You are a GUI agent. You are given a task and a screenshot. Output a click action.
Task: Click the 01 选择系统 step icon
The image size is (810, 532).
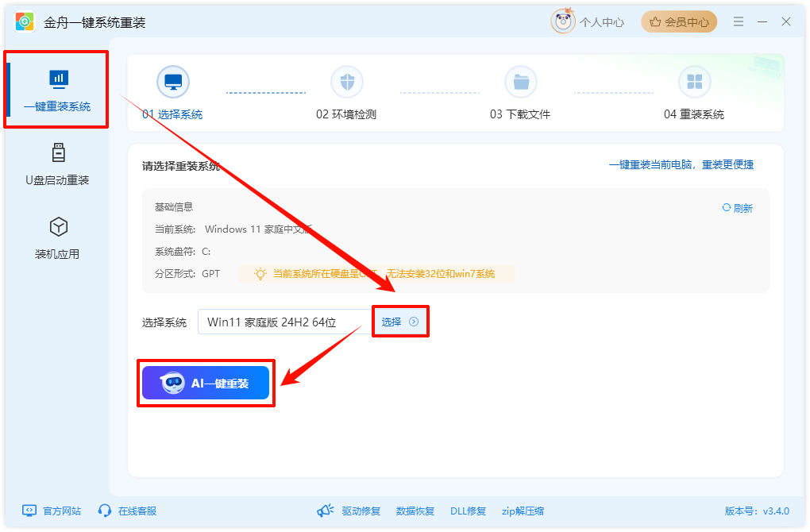172,81
